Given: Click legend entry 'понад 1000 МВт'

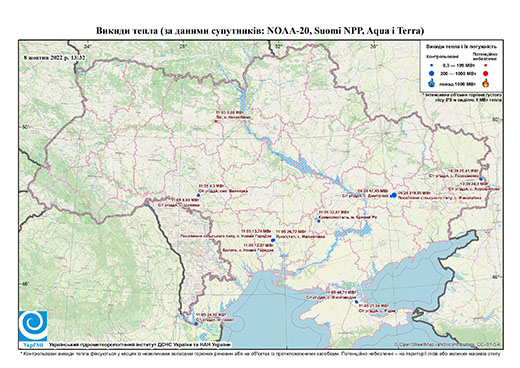Looking at the screenshot, I should [x=457, y=83].
